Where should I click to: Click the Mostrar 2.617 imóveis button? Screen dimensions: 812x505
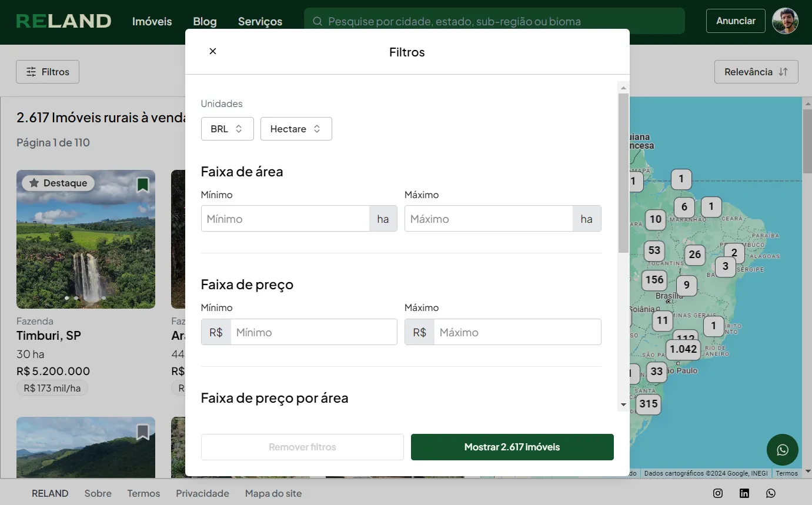[512, 447]
